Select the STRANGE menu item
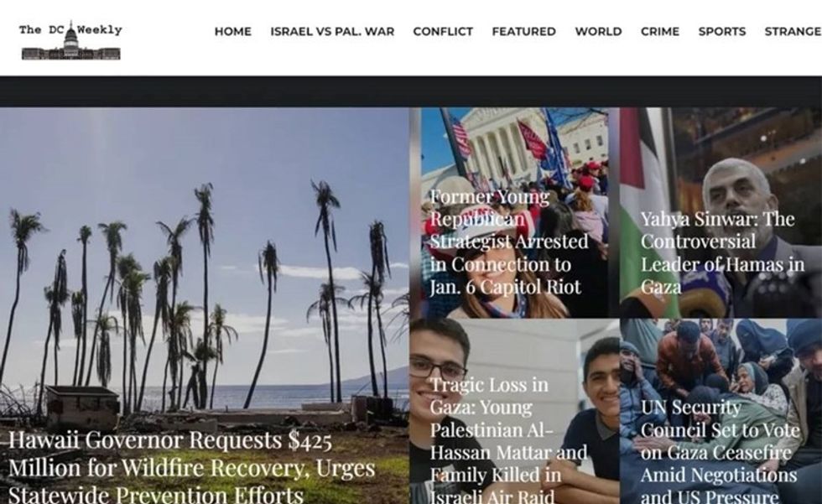The image size is (822, 504). point(793,31)
